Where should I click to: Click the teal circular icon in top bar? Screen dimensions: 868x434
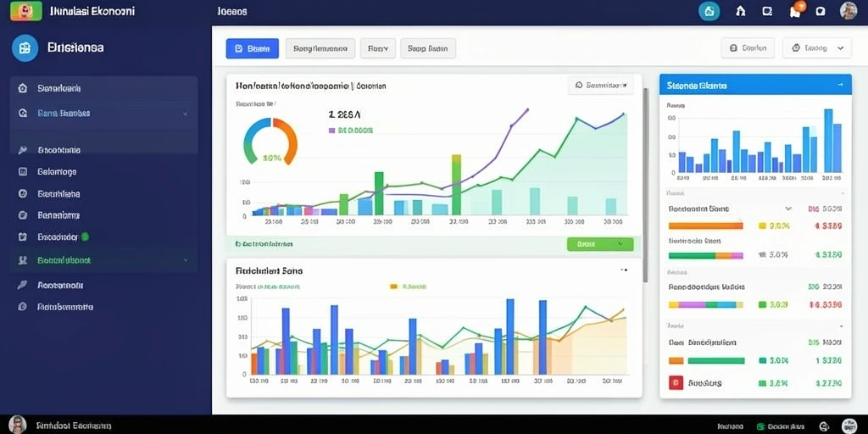[x=709, y=11]
